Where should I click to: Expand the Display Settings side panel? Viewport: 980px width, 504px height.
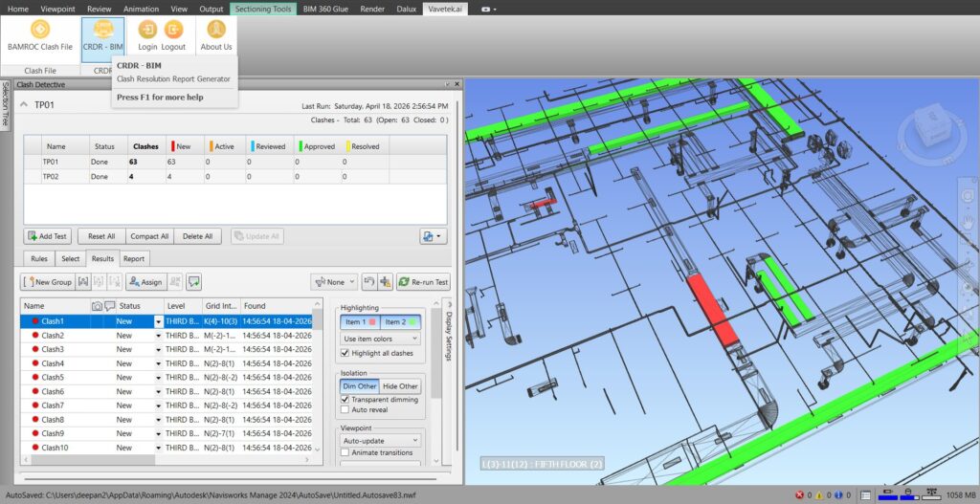[x=449, y=331]
